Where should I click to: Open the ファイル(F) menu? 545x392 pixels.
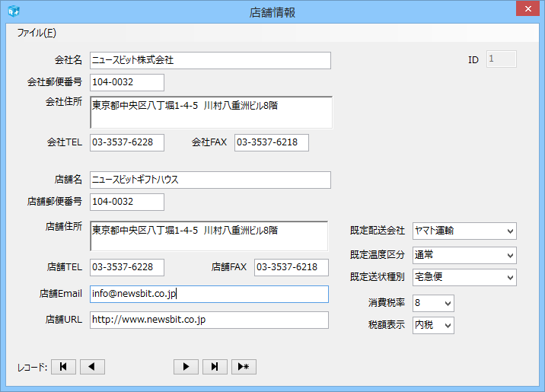point(37,33)
